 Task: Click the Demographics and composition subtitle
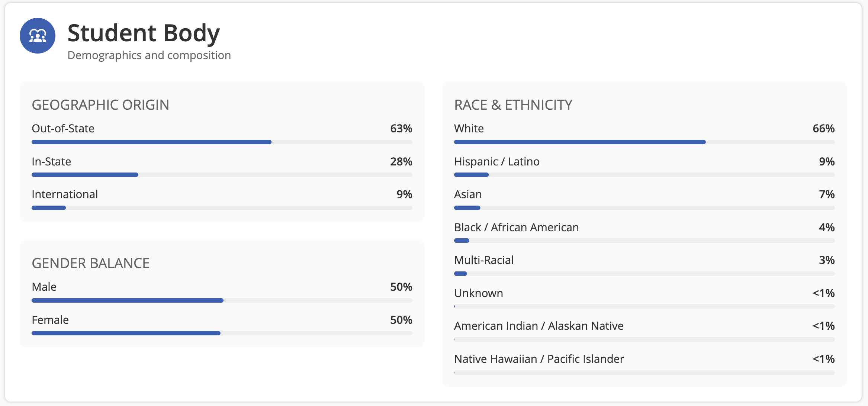click(x=149, y=55)
